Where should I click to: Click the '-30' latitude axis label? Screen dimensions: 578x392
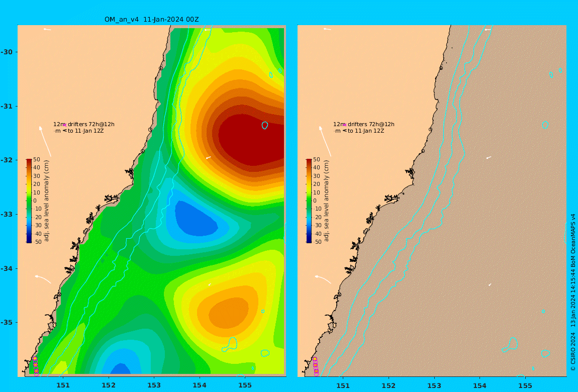[x=7, y=52]
